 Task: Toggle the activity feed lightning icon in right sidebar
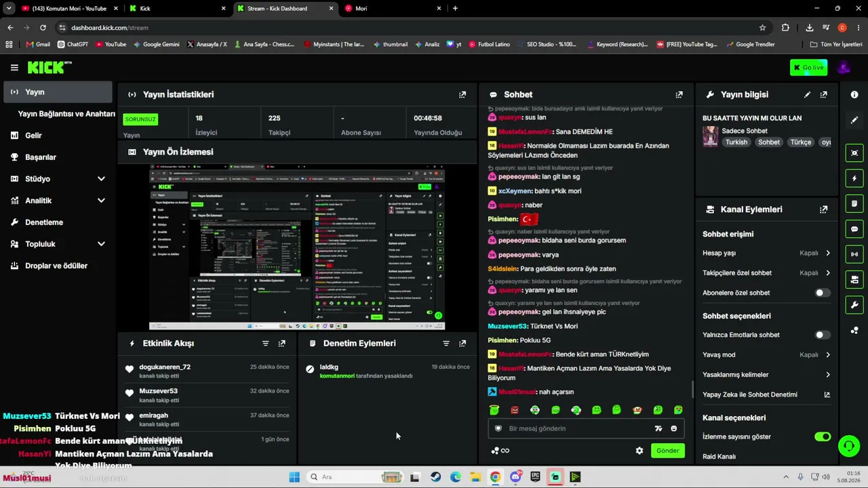[x=854, y=178]
